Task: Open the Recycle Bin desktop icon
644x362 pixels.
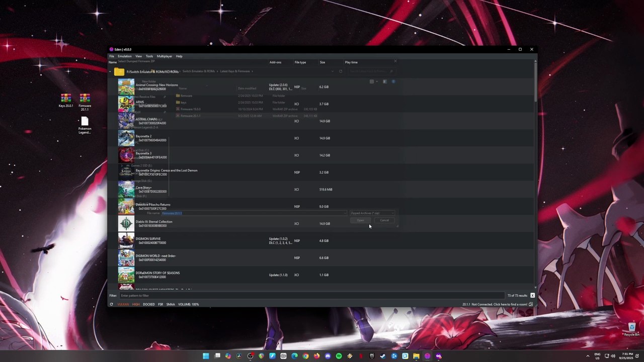Action: 631,329
